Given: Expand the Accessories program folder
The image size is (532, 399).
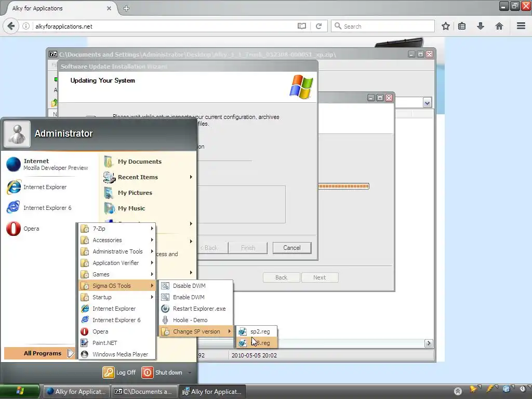Looking at the screenshot, I should point(117,240).
